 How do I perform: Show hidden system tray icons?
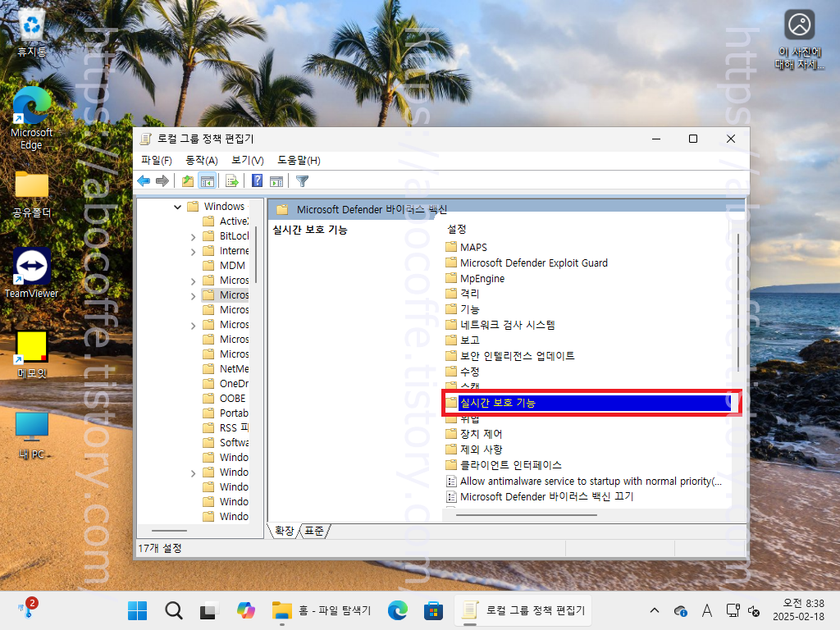(654, 610)
